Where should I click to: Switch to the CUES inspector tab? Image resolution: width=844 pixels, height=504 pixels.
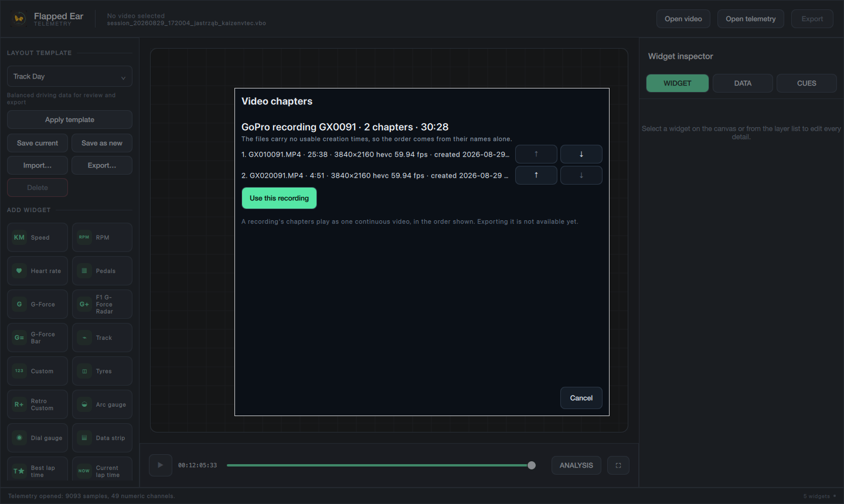click(806, 83)
